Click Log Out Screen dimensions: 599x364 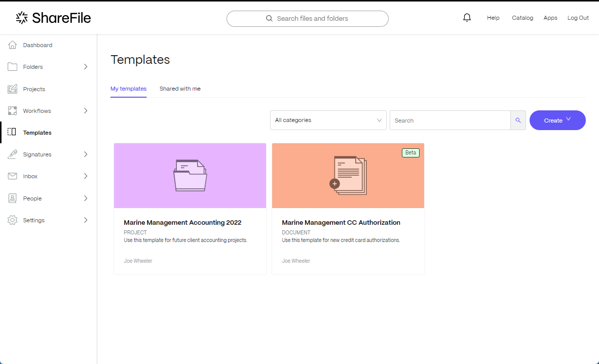(578, 18)
